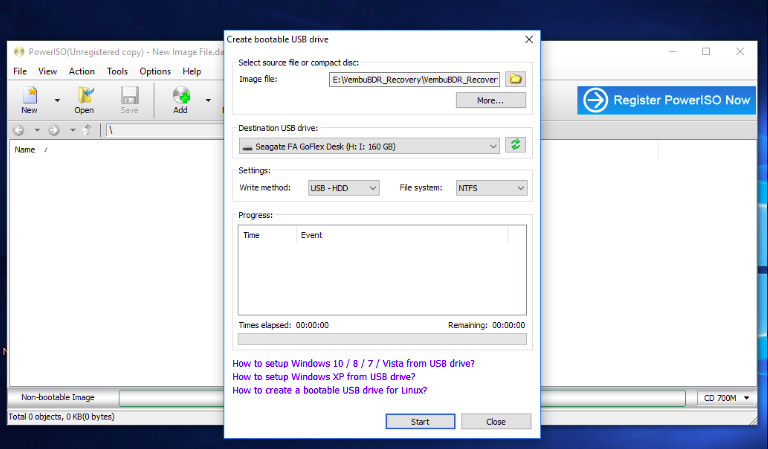Open the Destination USB drive dropdown
Viewport: 768px width, 449px height.
[369, 146]
